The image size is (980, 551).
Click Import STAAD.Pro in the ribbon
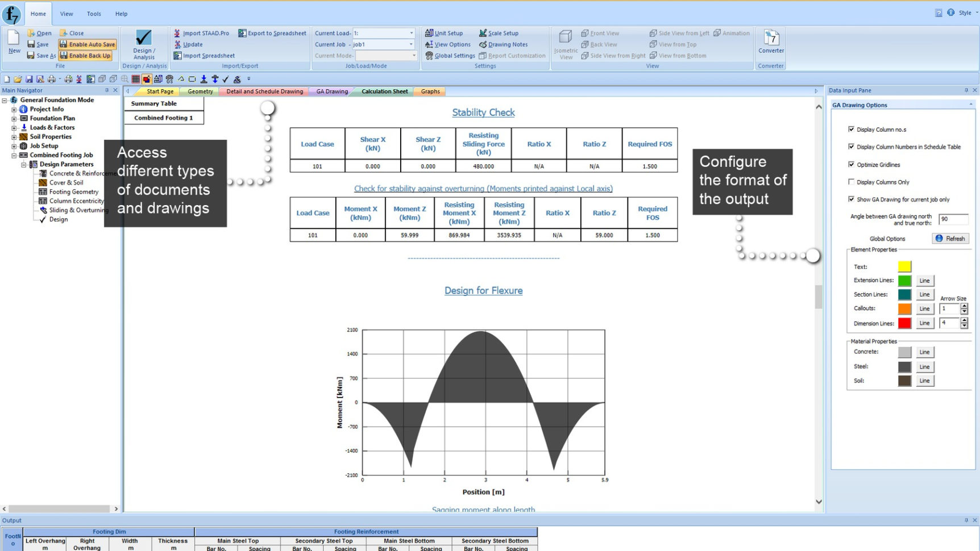coord(203,32)
